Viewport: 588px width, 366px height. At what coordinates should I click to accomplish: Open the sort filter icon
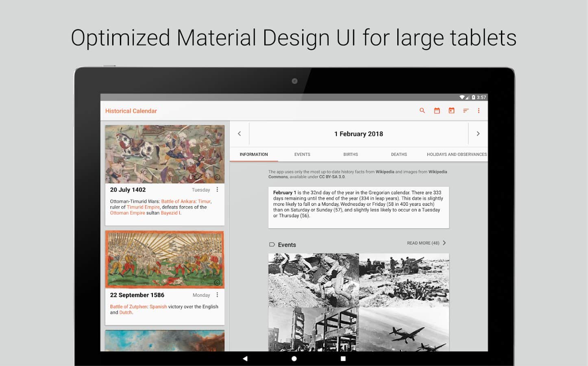[x=466, y=111]
